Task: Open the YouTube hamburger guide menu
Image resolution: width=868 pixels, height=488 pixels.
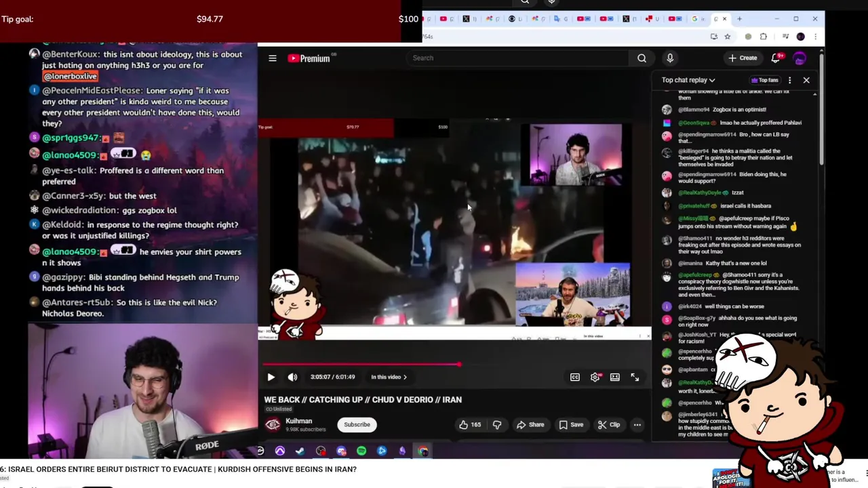Action: click(273, 58)
